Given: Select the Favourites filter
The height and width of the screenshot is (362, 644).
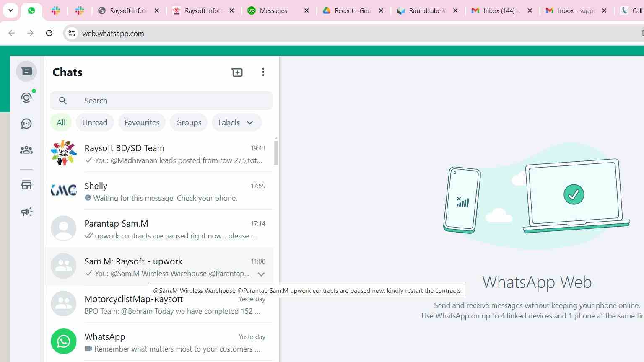Looking at the screenshot, I should click(x=142, y=122).
